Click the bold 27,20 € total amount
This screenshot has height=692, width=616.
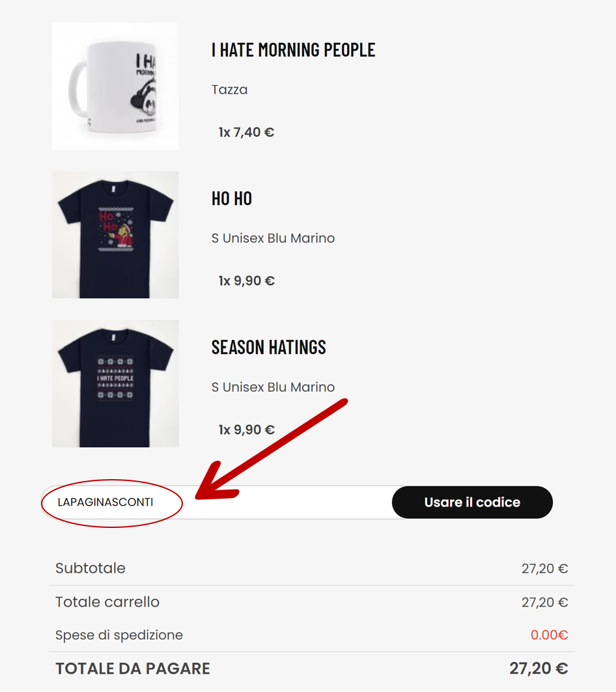tap(539, 669)
